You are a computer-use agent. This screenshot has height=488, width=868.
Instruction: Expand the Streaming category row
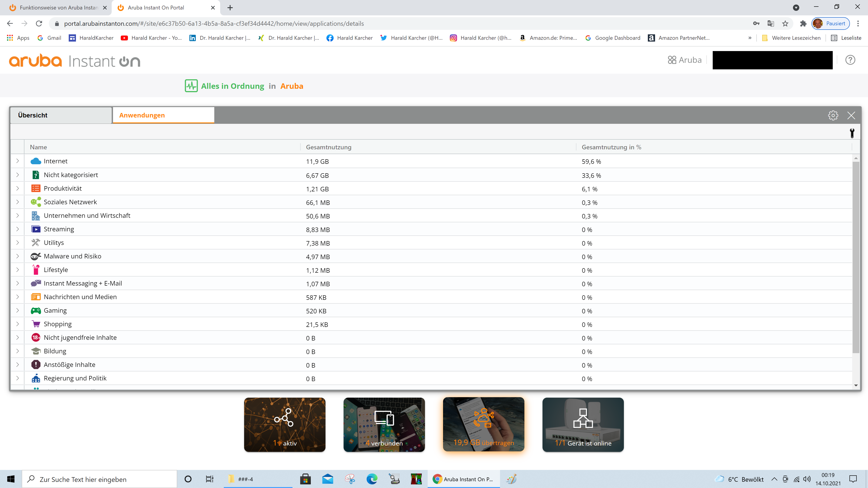click(x=18, y=229)
